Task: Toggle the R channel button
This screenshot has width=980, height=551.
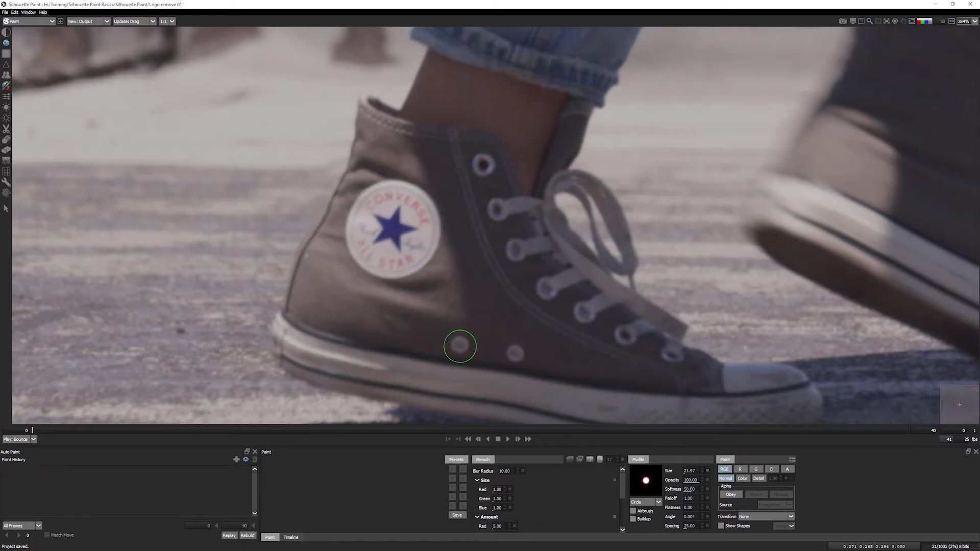Action: (740, 469)
